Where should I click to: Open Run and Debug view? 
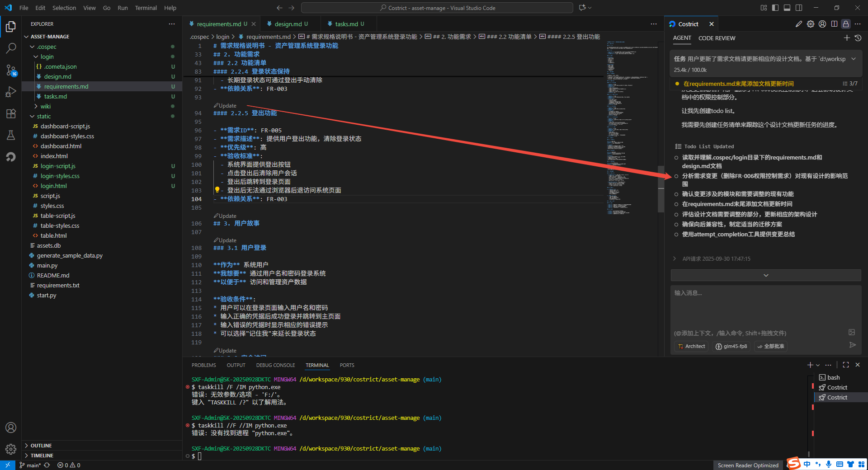(x=11, y=92)
